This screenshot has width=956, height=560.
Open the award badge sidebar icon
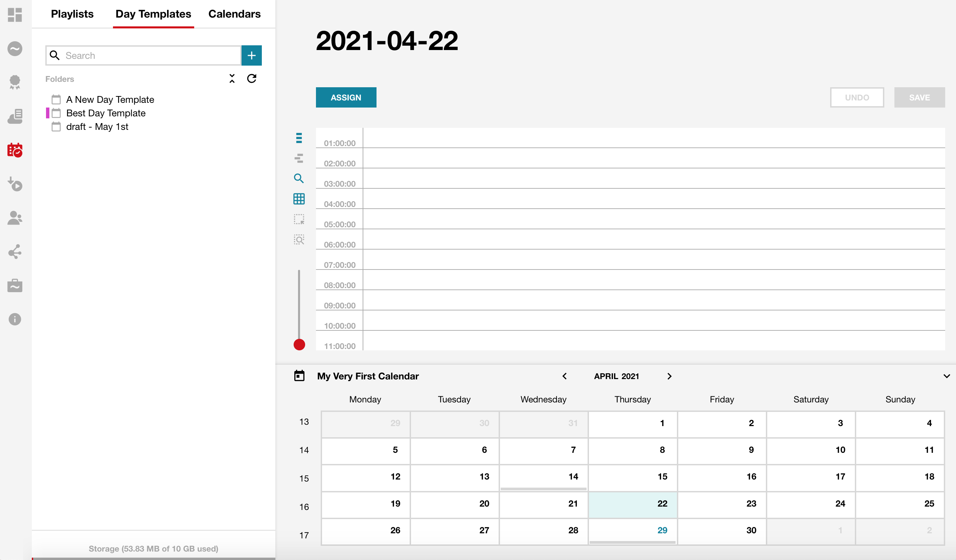pos(15,82)
